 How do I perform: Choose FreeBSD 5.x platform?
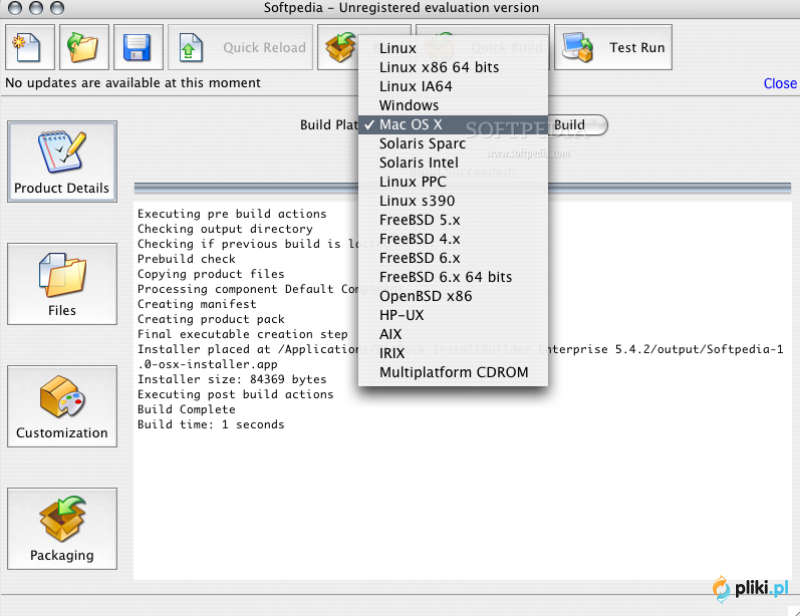tap(453, 220)
